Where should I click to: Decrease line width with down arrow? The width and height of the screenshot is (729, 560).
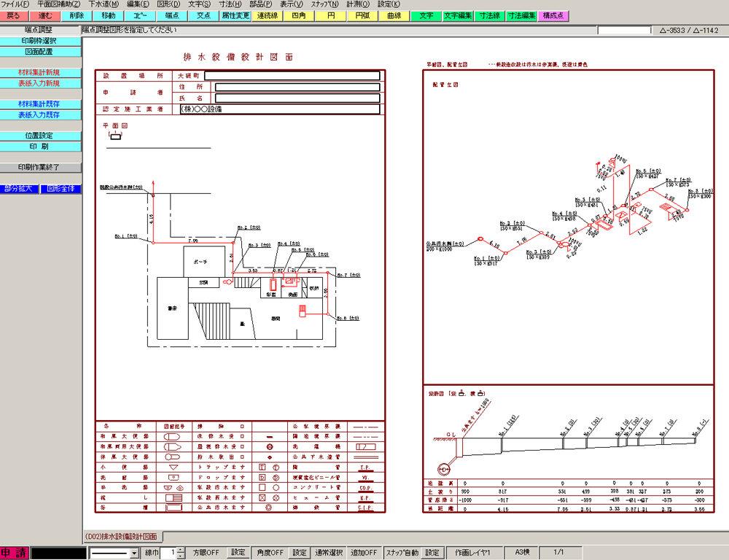tap(182, 556)
